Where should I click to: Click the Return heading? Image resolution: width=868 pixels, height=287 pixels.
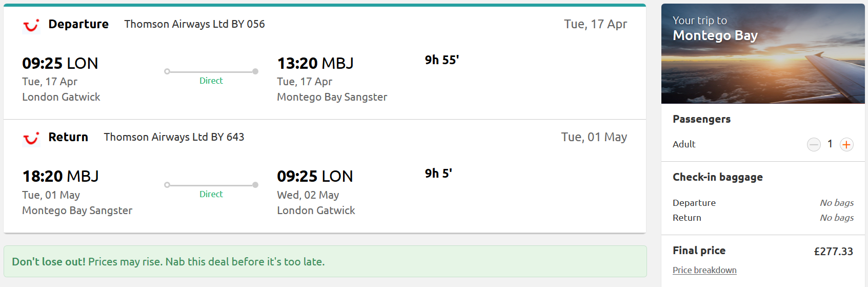click(68, 137)
